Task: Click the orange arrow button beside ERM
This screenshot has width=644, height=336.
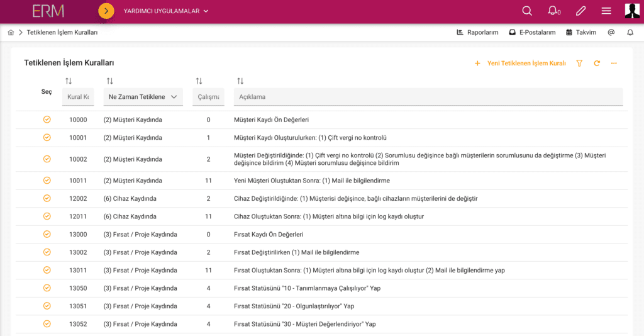Action: pos(106,11)
